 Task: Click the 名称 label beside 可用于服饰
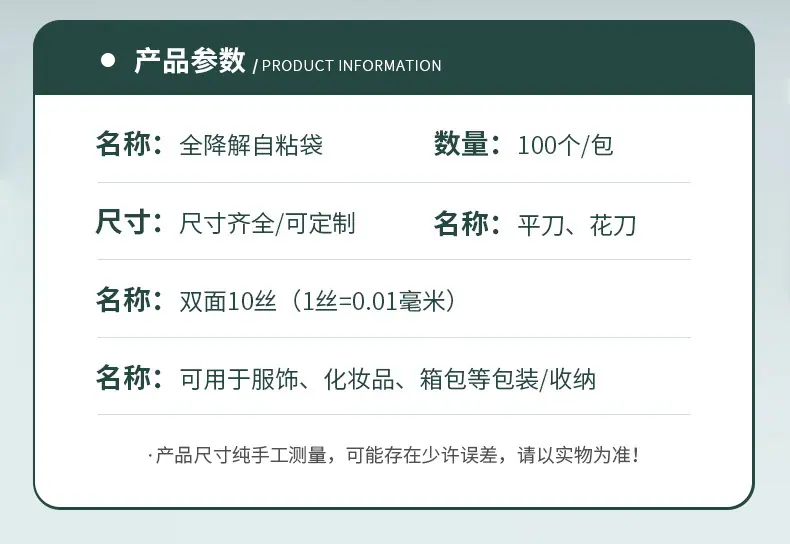pyautogui.click(x=123, y=378)
